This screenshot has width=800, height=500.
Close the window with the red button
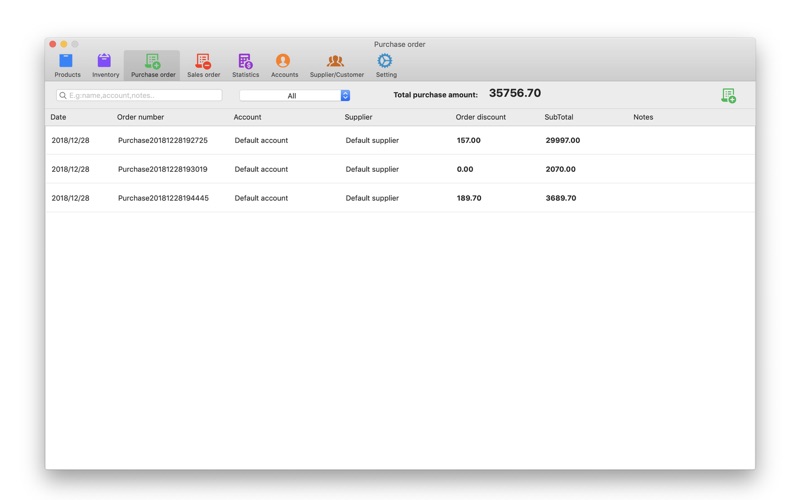53,44
